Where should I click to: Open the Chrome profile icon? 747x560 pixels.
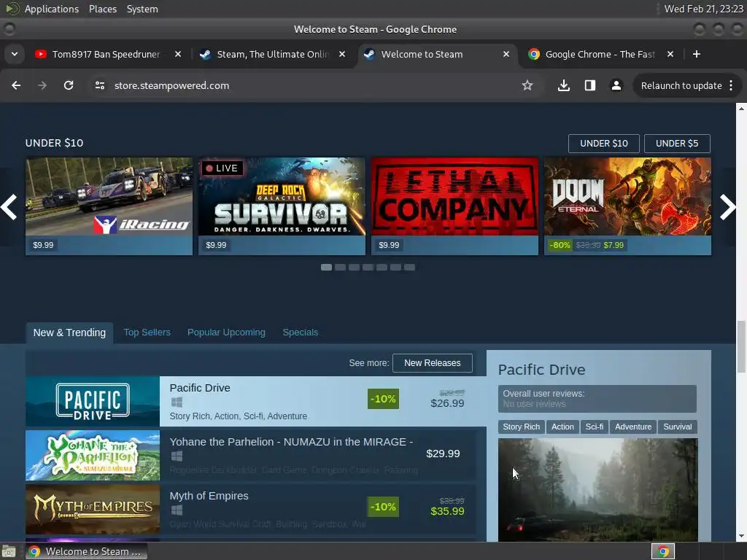(616, 85)
